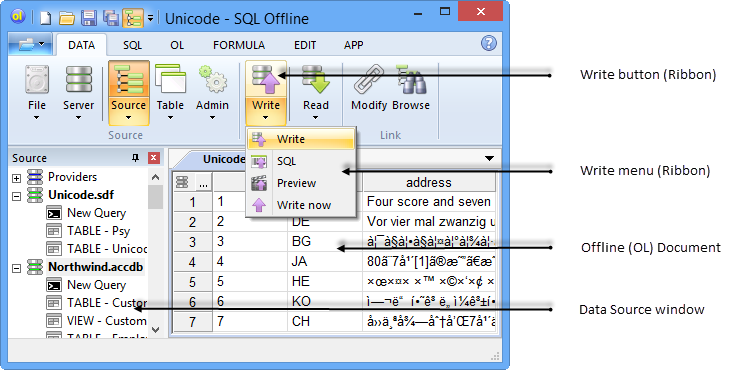755x377 pixels.
Task: Collapse the Northwind.accdb tree node
Action: click(16, 268)
